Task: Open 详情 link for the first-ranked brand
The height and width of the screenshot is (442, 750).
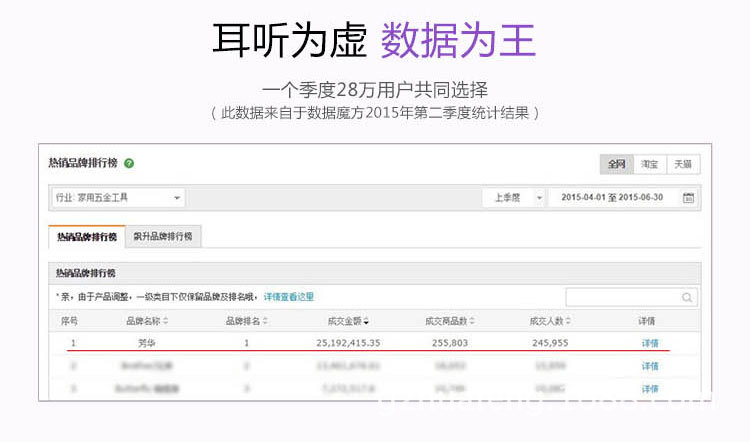Action: click(x=649, y=343)
